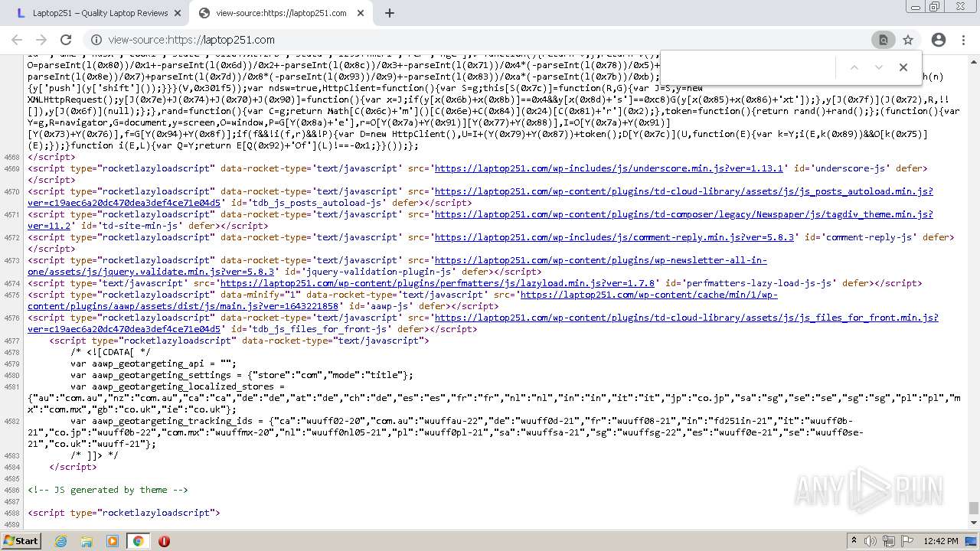Close the find bar

click(903, 67)
